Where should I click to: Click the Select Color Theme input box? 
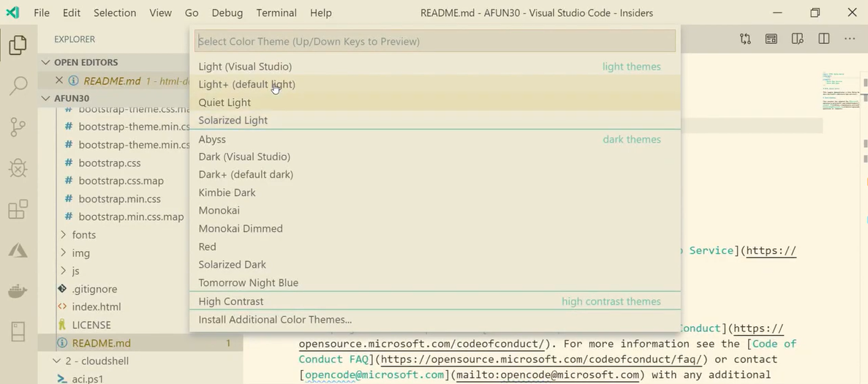coord(434,41)
